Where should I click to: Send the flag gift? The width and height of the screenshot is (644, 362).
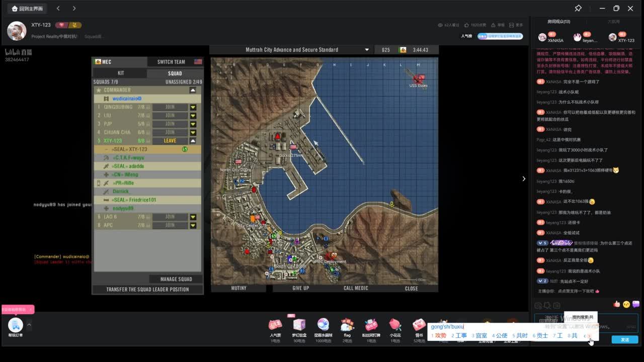pos(347,329)
